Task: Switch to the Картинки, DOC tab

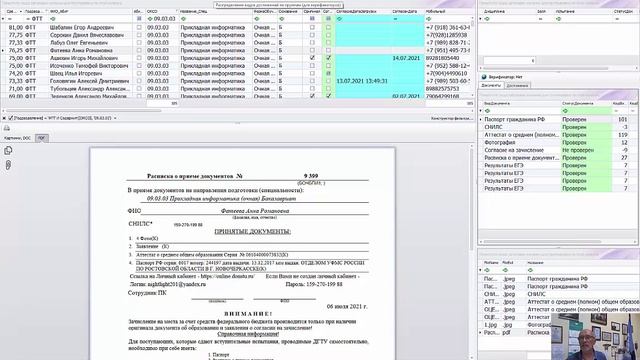Action: tap(17, 138)
